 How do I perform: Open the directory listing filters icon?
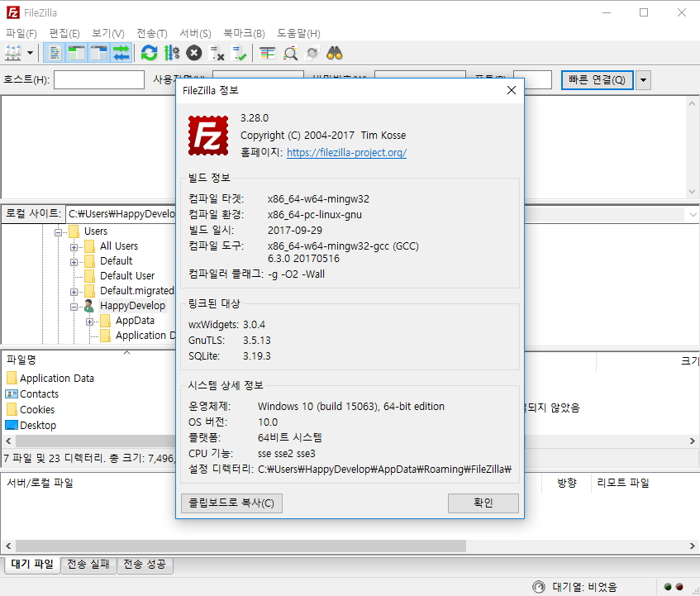pyautogui.click(x=268, y=53)
